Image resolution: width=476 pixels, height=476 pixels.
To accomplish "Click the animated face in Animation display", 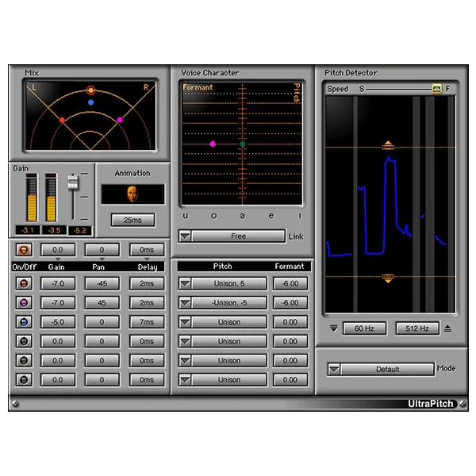I will (132, 194).
